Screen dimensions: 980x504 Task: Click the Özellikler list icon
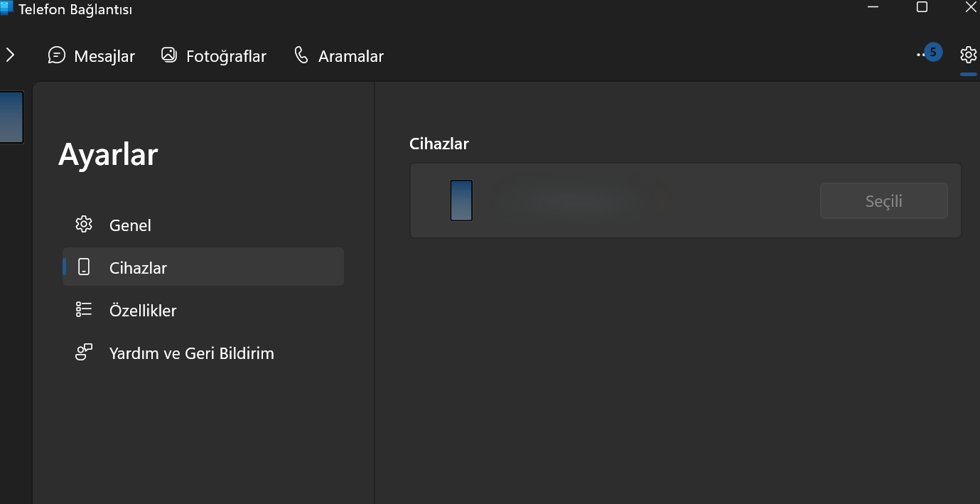84,310
